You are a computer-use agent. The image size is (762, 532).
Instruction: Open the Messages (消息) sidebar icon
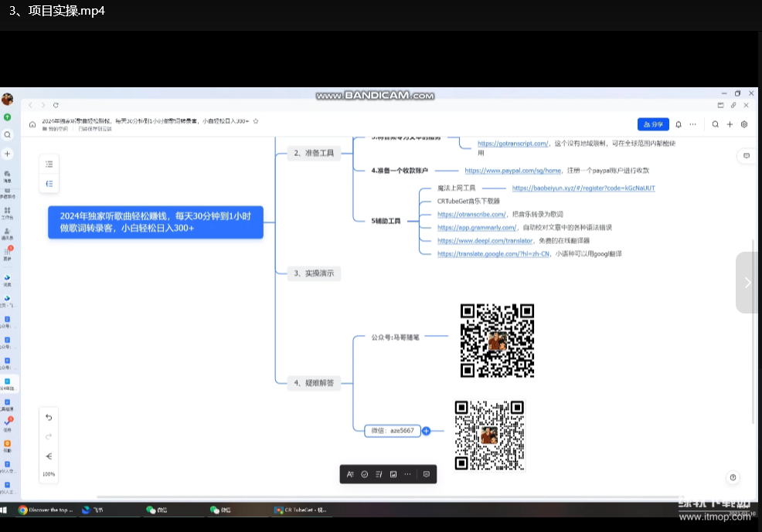click(7, 176)
